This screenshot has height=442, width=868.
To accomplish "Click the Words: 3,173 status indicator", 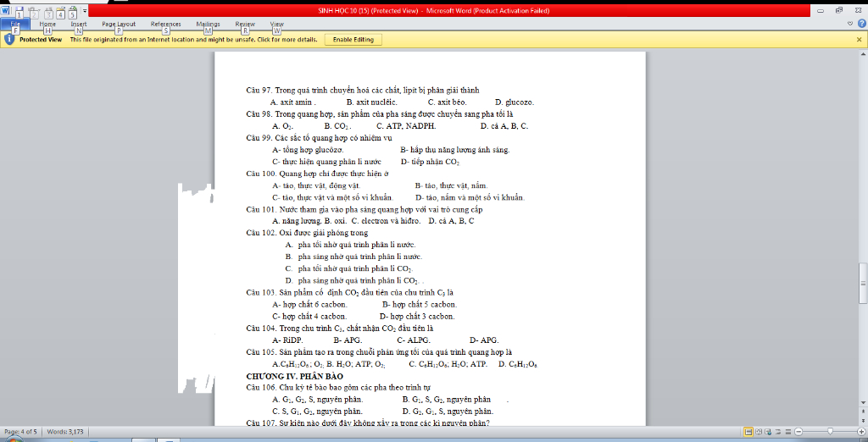I will pyautogui.click(x=65, y=432).
